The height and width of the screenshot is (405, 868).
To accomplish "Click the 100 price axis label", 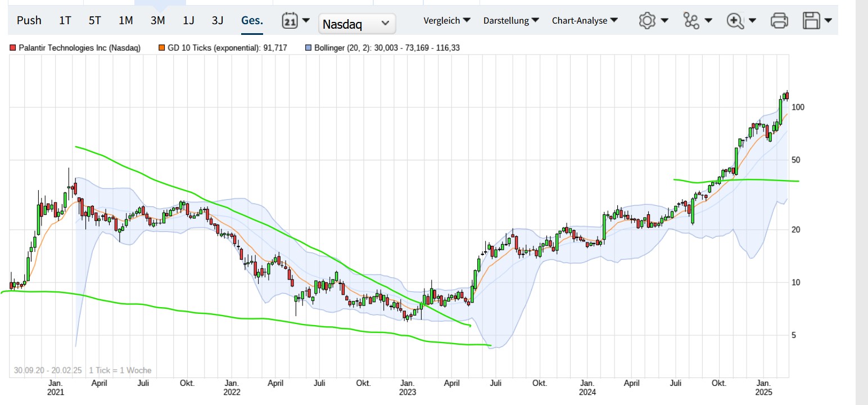I will point(798,107).
